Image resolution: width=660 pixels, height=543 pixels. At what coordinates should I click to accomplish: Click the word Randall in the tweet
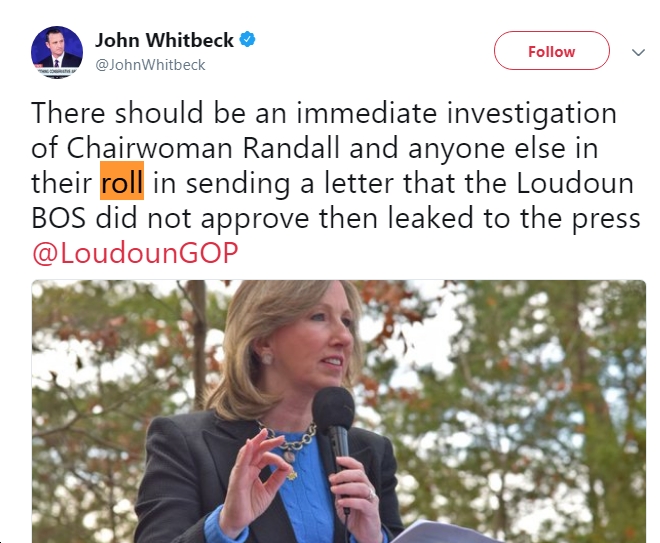pos(291,148)
